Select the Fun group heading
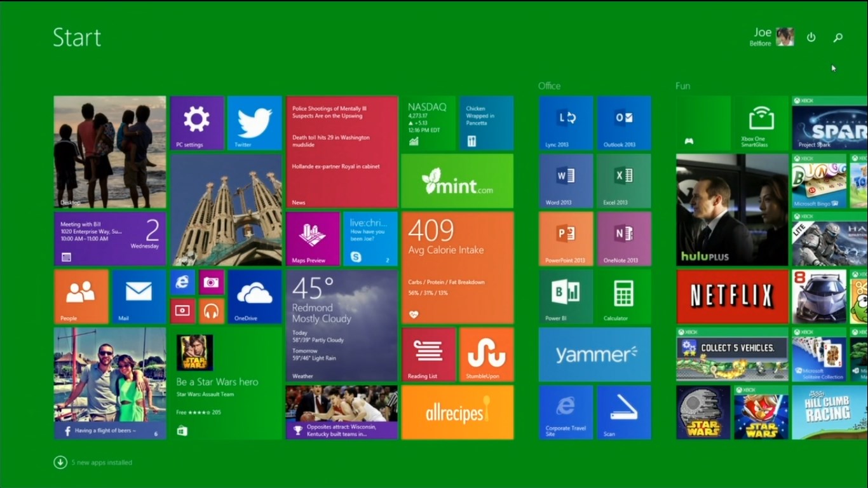Viewport: 868px width, 488px height. tap(683, 86)
